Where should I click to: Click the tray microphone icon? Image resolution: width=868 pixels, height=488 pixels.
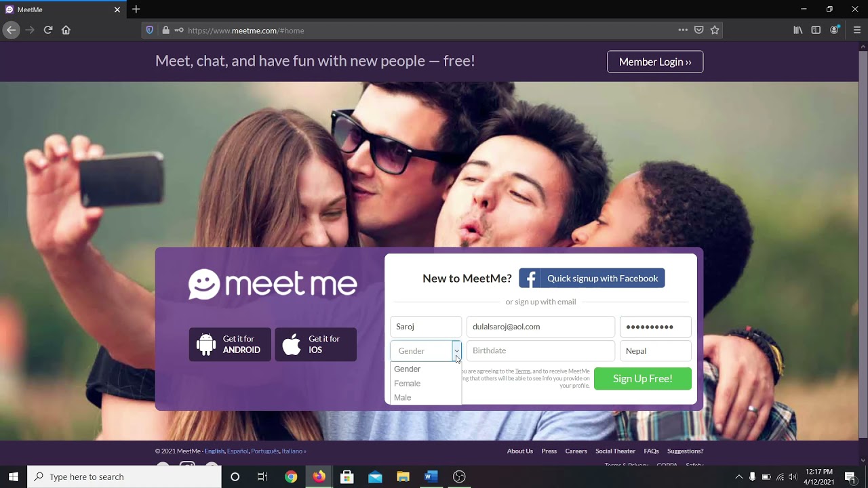[x=752, y=476]
